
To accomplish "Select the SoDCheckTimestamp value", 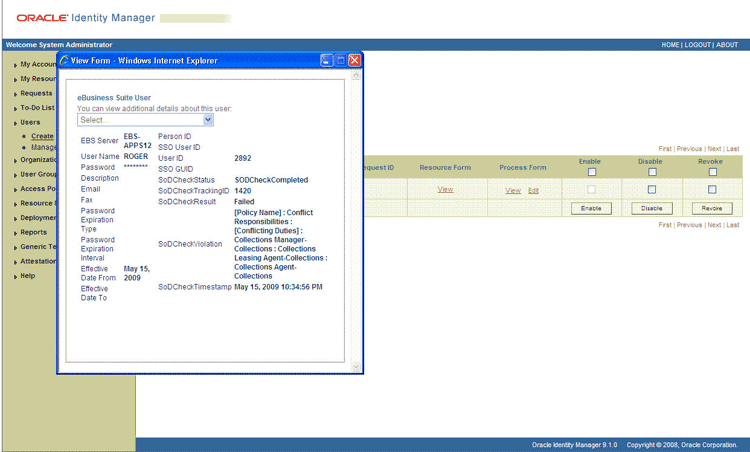I will (278, 287).
